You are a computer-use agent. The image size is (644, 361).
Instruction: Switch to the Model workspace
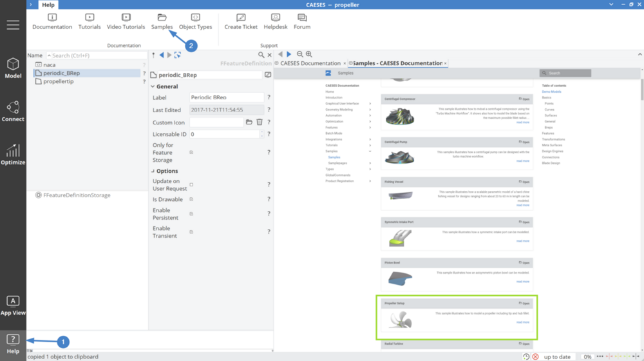[13, 68]
